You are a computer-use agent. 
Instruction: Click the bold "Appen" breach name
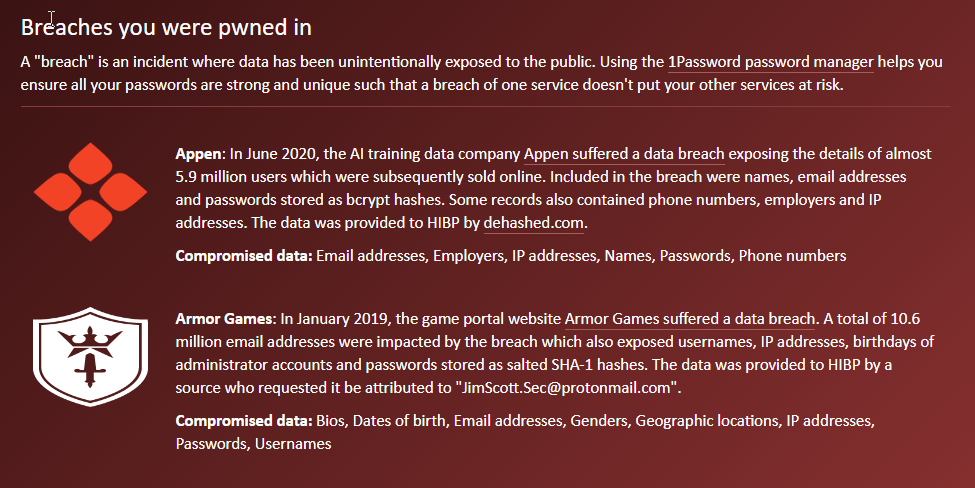199,154
